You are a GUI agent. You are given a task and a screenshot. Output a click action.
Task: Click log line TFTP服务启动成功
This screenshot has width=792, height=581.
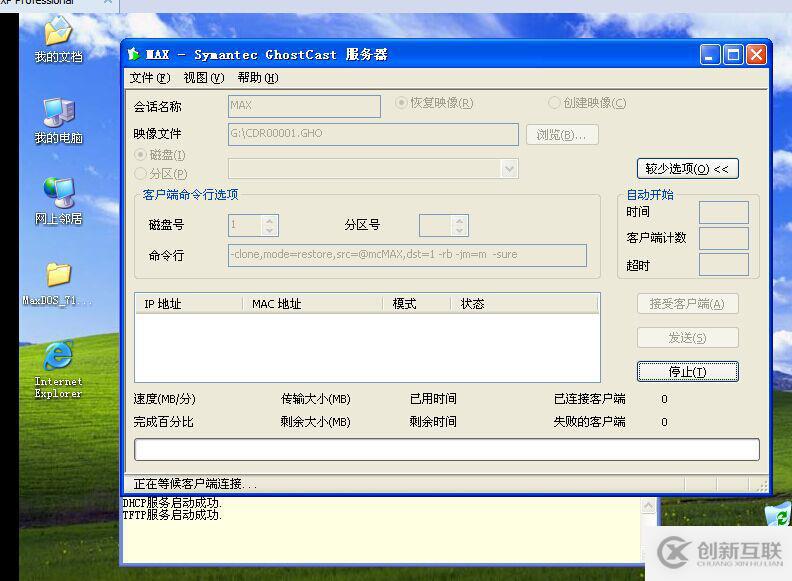(x=172, y=515)
